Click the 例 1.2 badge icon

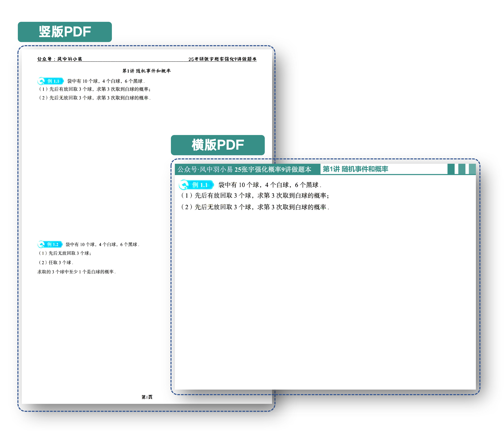[x=50, y=244]
